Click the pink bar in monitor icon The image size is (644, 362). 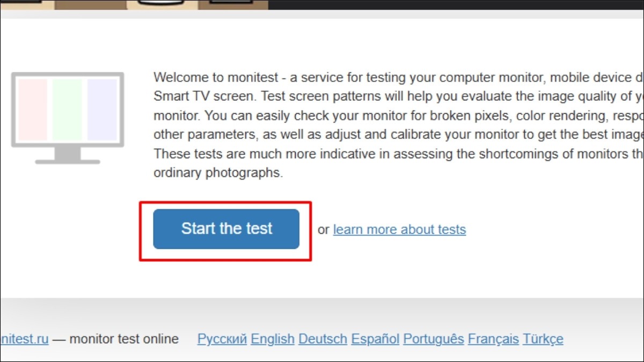tap(33, 110)
